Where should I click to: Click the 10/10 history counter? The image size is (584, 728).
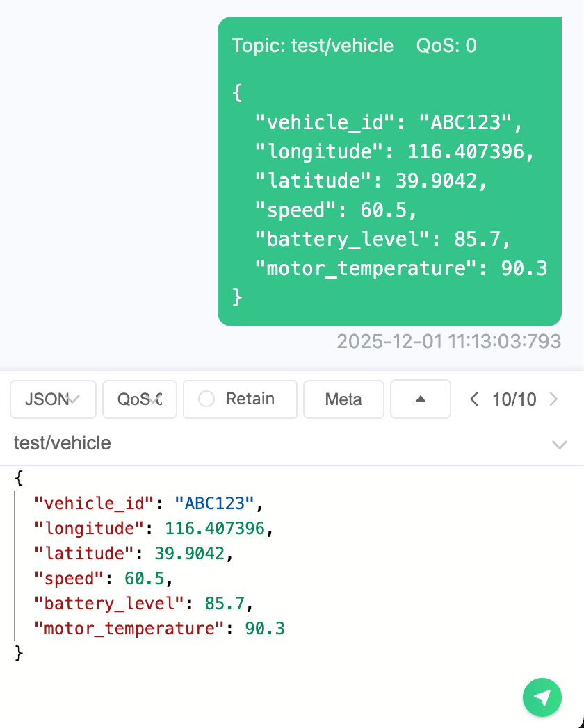click(x=514, y=399)
